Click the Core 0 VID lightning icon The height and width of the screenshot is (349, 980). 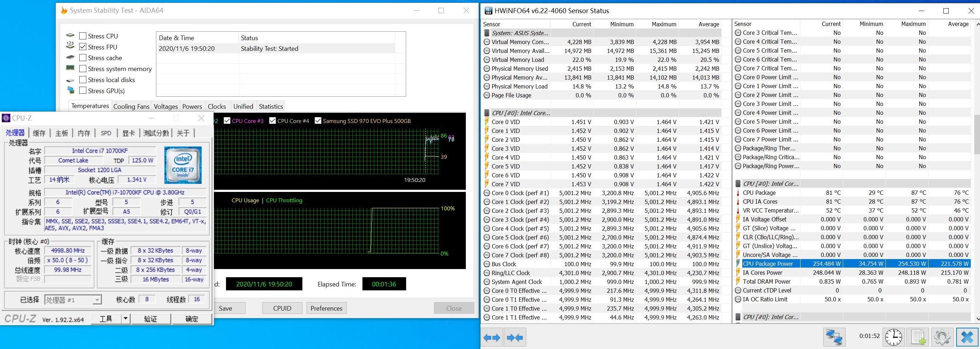[x=486, y=122]
